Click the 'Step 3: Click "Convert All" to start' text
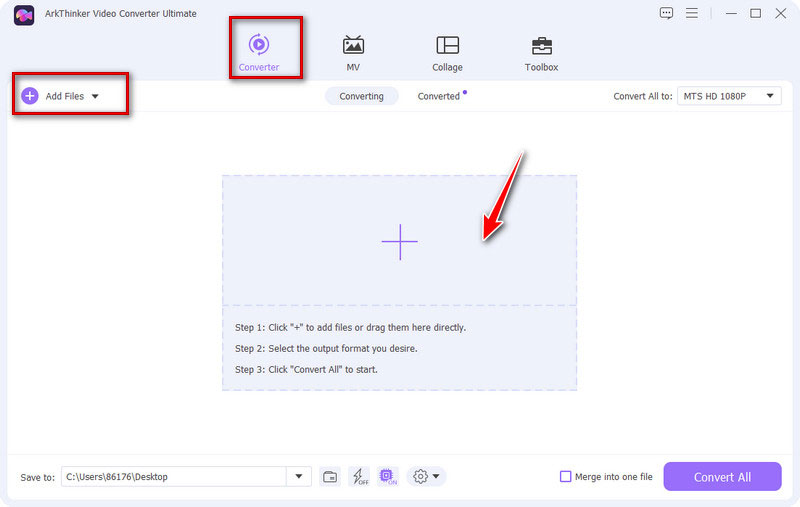 click(306, 369)
